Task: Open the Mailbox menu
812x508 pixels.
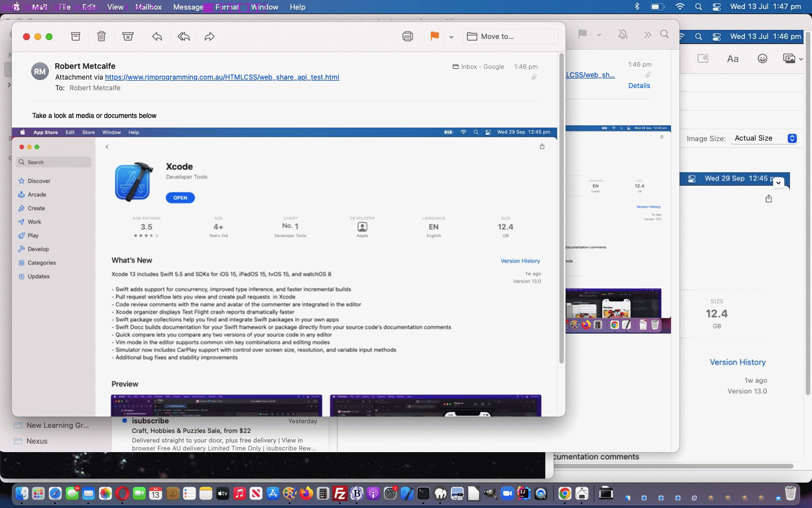Action: pyautogui.click(x=148, y=7)
